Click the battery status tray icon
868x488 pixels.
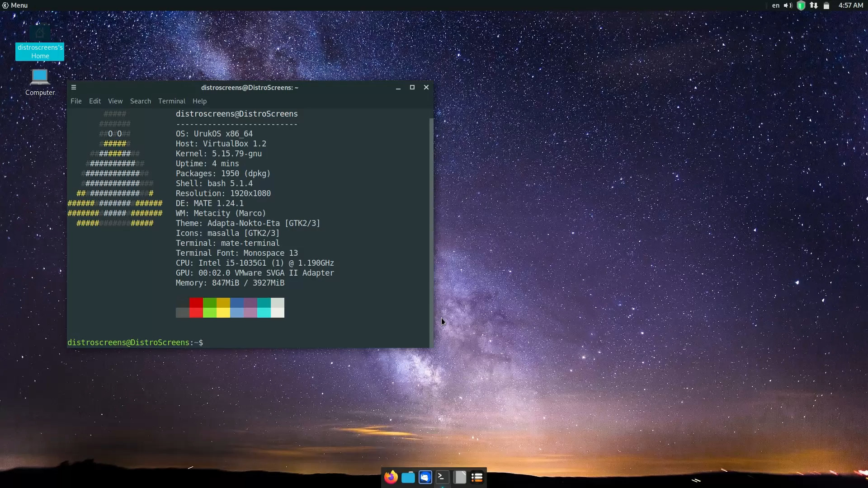(826, 5)
